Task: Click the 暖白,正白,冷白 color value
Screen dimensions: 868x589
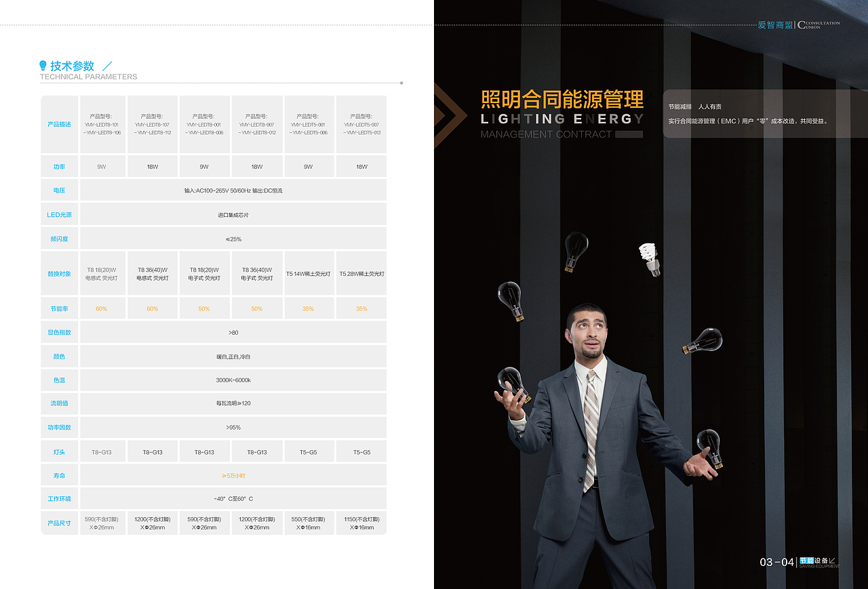Action: tap(233, 357)
